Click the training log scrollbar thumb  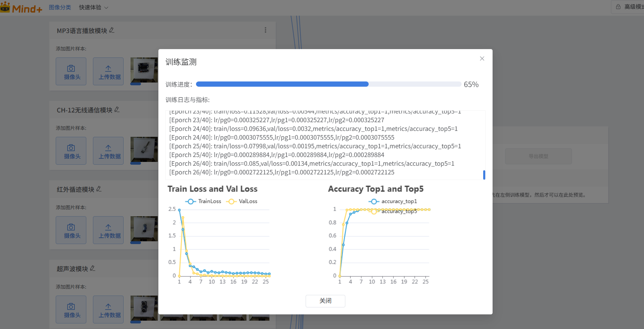(484, 175)
